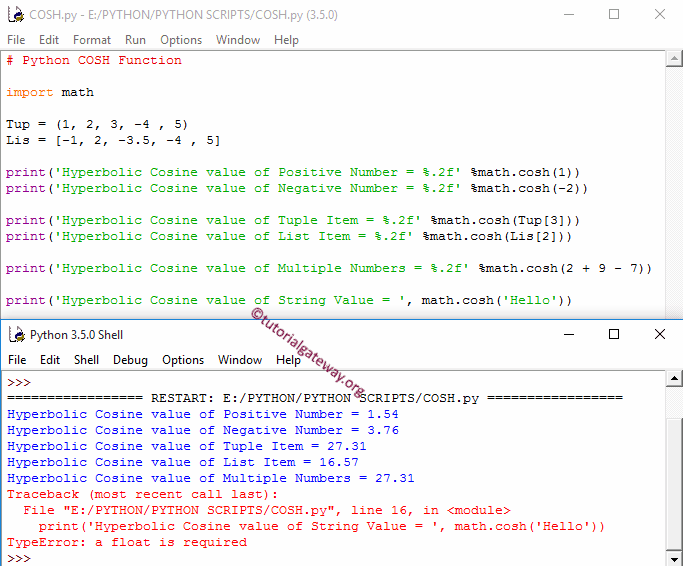Click the print line with math.cosh(Lis[2])
The height and width of the screenshot is (566, 683).
click(x=289, y=236)
